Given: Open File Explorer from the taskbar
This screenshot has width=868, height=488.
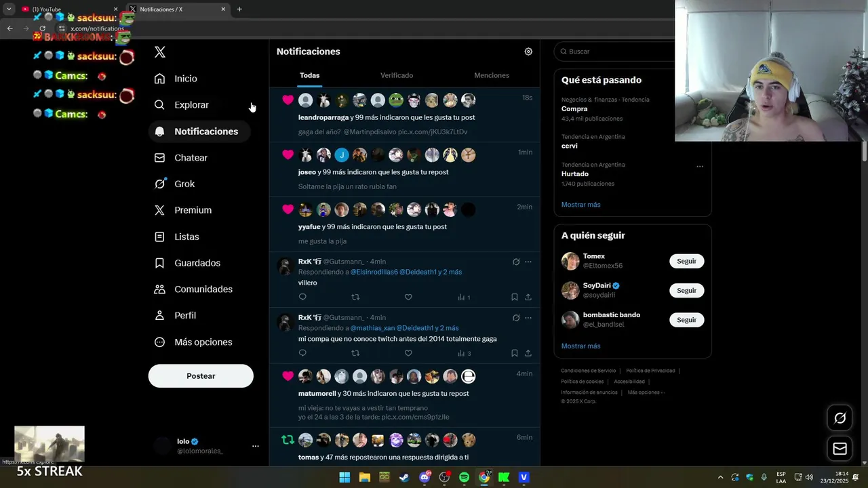Looking at the screenshot, I should click(x=364, y=477).
